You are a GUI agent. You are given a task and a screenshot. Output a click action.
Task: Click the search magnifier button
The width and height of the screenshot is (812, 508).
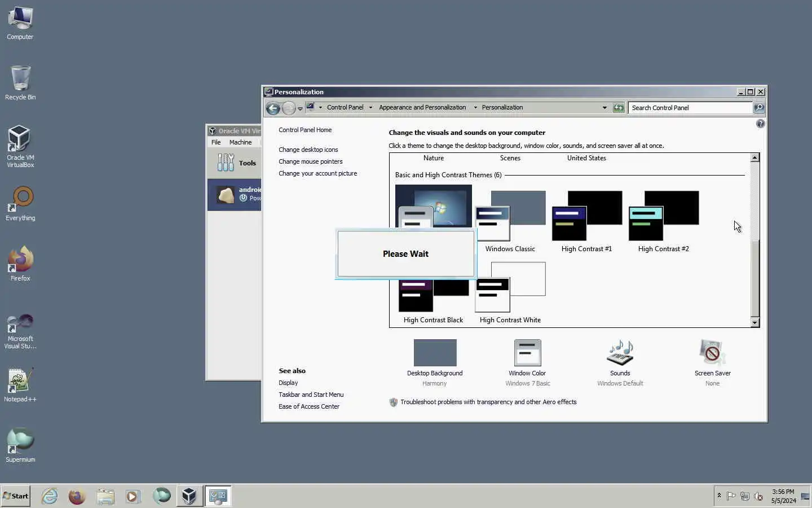pos(759,107)
